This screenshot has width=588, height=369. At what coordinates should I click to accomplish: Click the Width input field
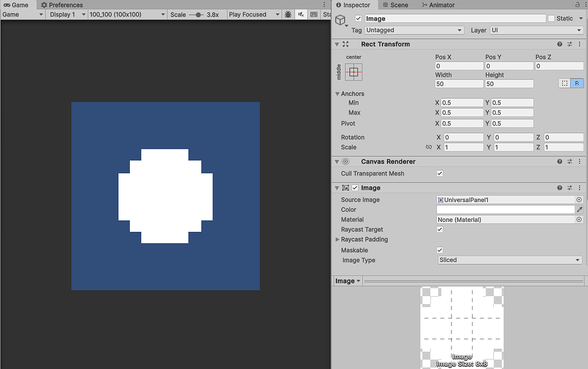pyautogui.click(x=459, y=84)
